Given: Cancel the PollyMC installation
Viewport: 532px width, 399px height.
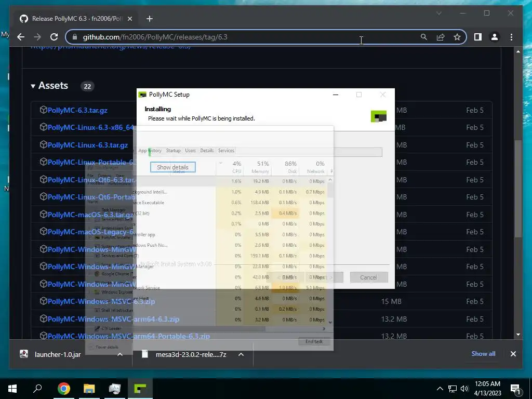Looking at the screenshot, I should click(369, 277).
